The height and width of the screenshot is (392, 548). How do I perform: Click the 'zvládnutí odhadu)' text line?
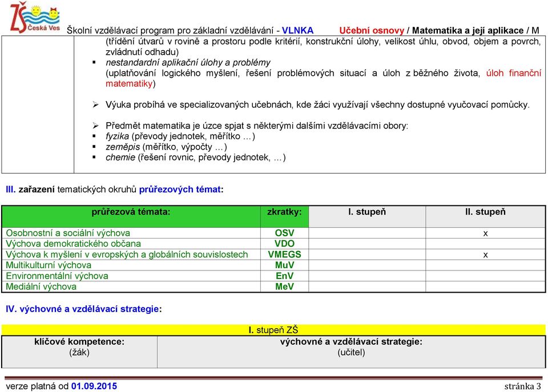pos(142,52)
